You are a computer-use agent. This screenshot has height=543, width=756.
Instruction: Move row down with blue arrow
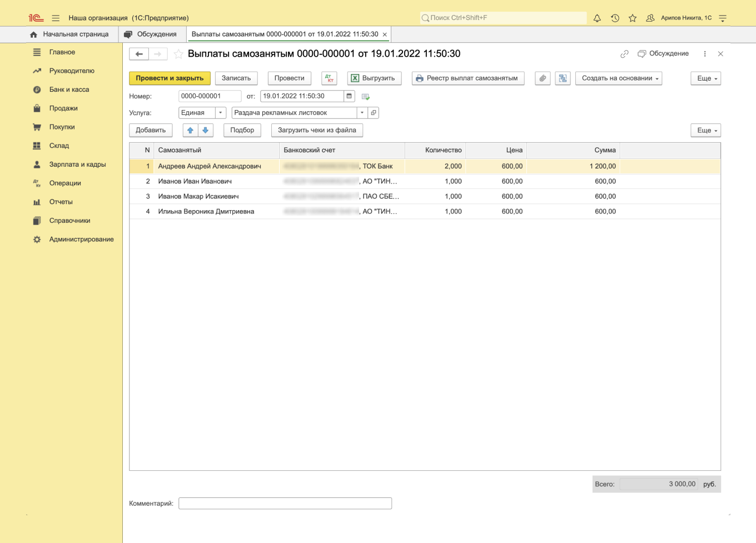click(x=206, y=130)
